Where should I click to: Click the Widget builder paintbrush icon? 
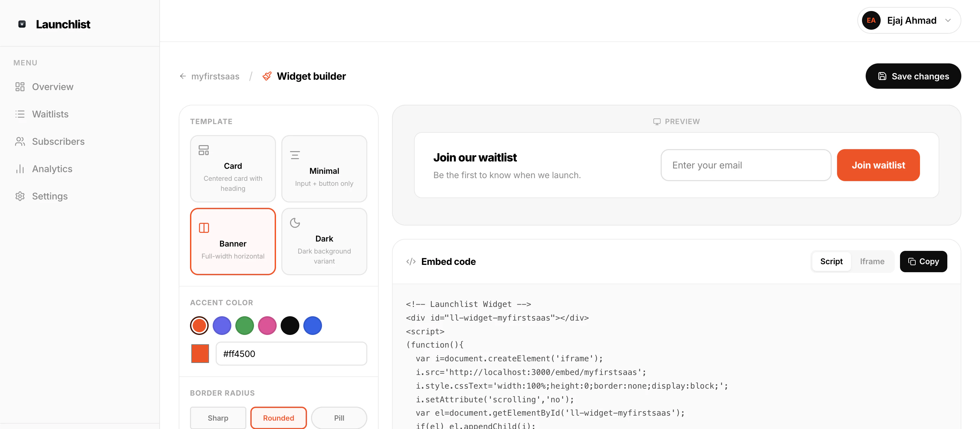point(267,76)
